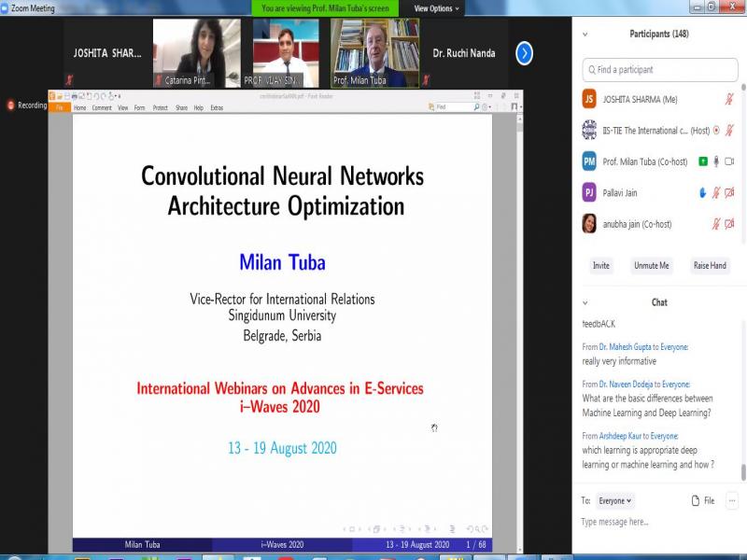Collapse the Chat panel chevron

(585, 302)
